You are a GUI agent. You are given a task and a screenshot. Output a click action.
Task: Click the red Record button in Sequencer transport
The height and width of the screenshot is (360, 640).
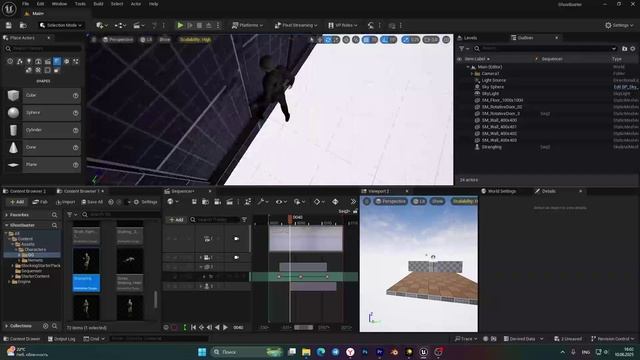(174, 327)
